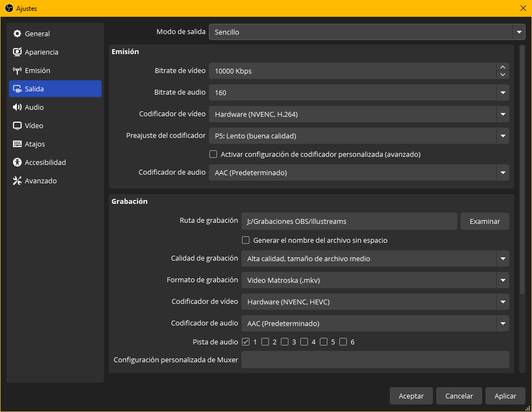
Task: Open Avanzado settings section
Action: click(x=55, y=181)
